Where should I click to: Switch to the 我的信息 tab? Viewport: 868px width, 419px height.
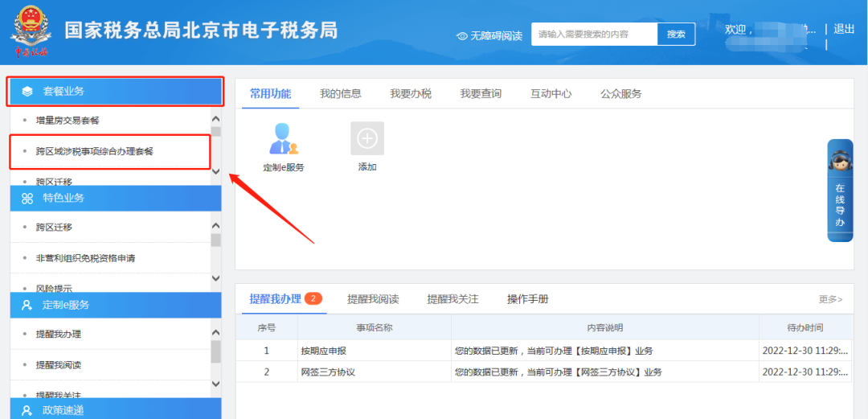tap(341, 93)
